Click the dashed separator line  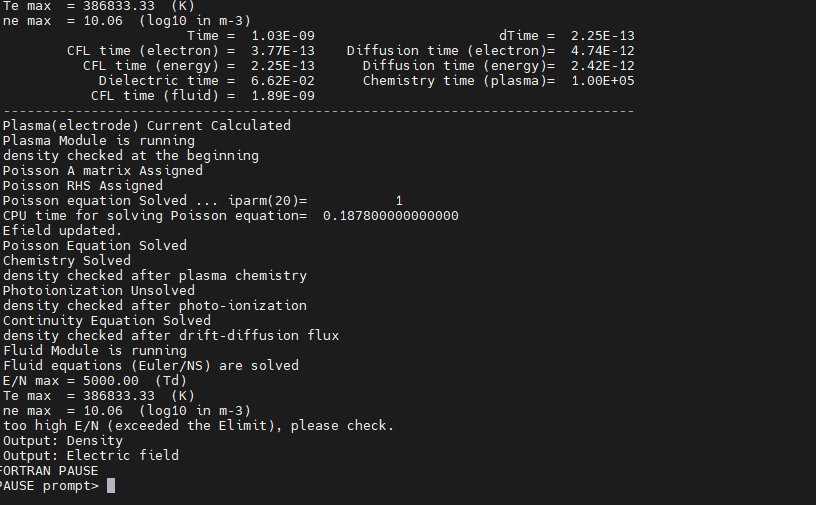pyautogui.click(x=318, y=111)
